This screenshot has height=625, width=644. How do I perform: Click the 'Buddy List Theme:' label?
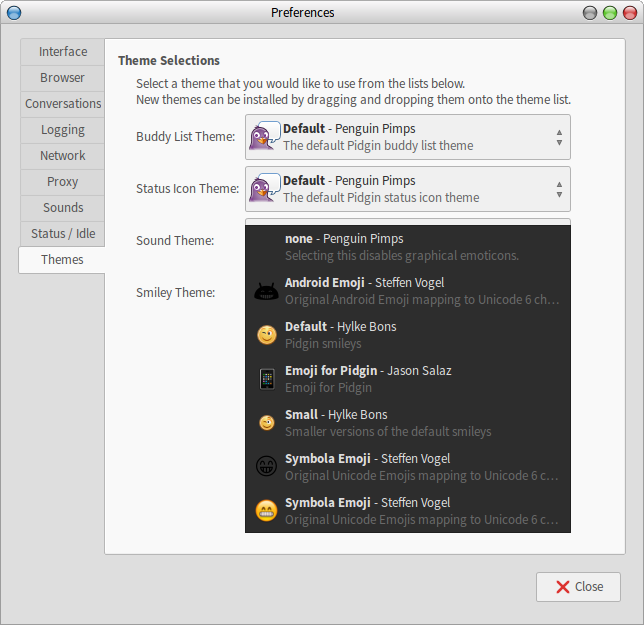186,137
